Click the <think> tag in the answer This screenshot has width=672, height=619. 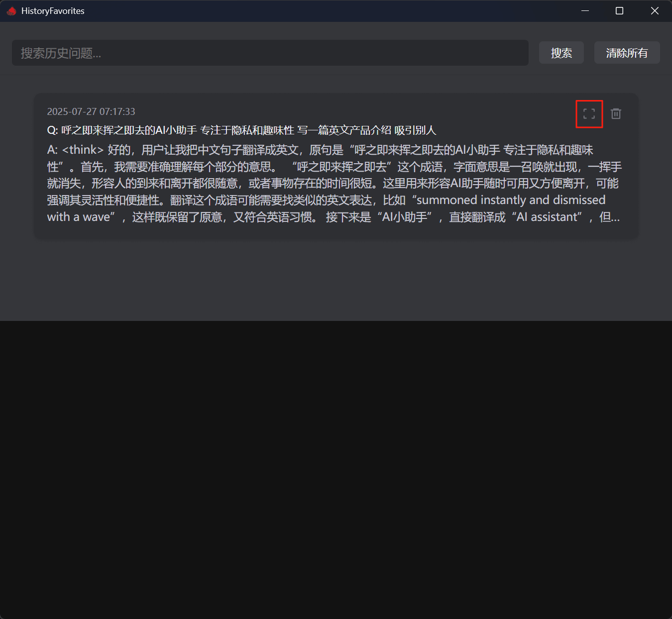pos(83,150)
